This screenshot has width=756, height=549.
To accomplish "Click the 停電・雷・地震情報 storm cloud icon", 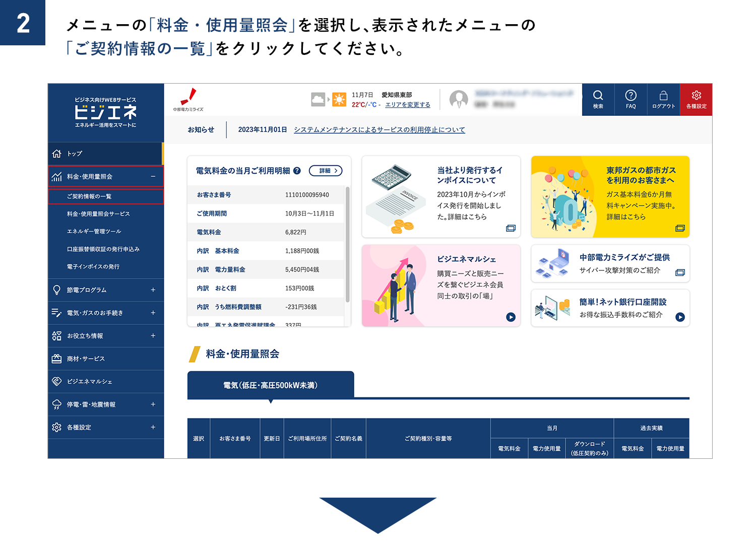I will [57, 404].
